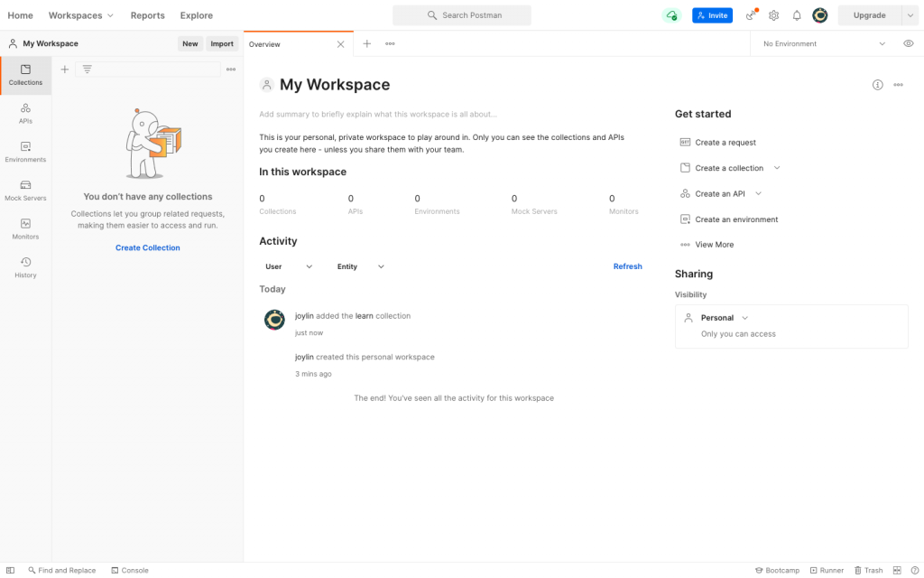Image resolution: width=924 pixels, height=578 pixels.
Task: Click Refresh in Activity section
Action: [x=628, y=266]
